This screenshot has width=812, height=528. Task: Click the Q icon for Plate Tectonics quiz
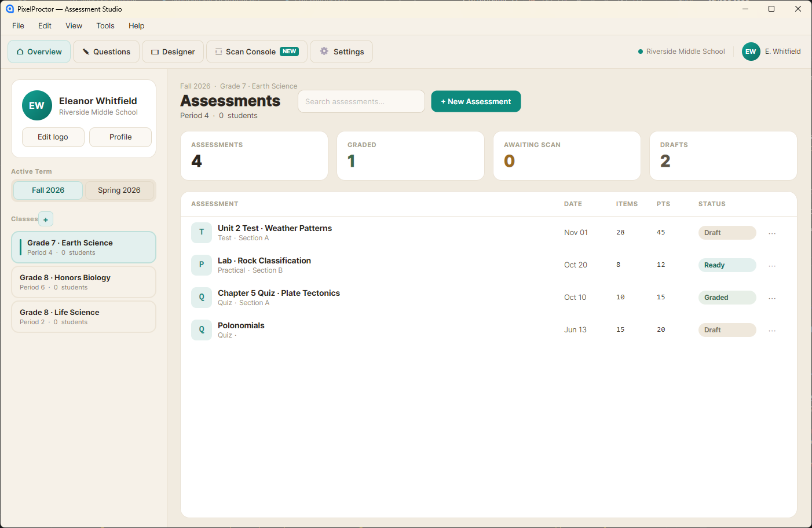pos(202,297)
